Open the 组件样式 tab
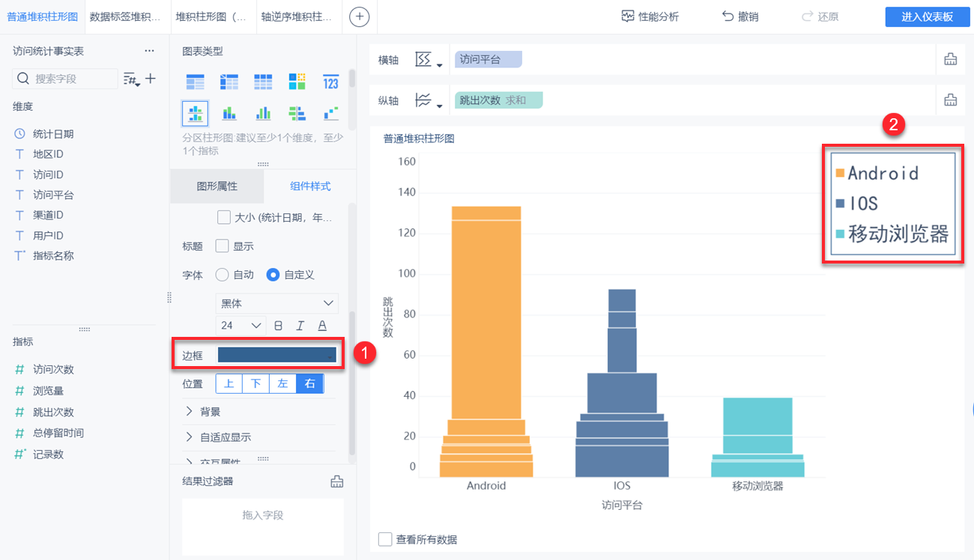This screenshot has height=560, width=974. point(310,186)
